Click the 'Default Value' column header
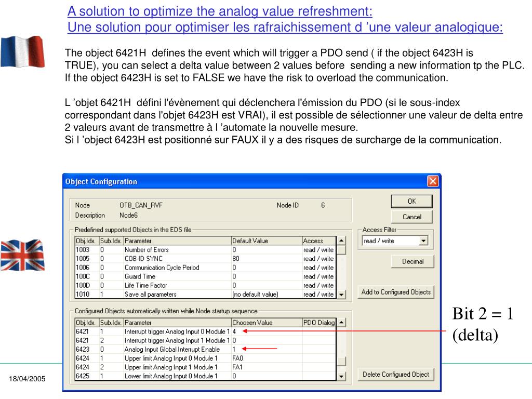532x399 pixels. coord(267,241)
